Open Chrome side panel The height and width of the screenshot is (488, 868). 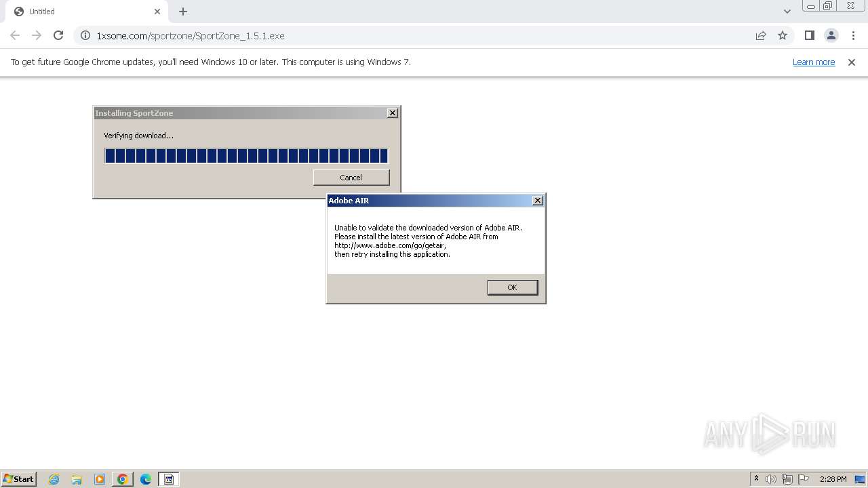click(809, 35)
